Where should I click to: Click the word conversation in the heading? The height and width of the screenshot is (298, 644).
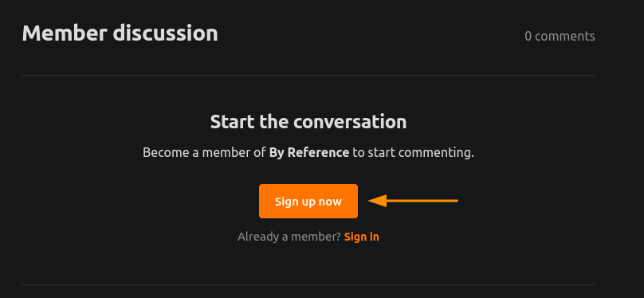click(350, 122)
